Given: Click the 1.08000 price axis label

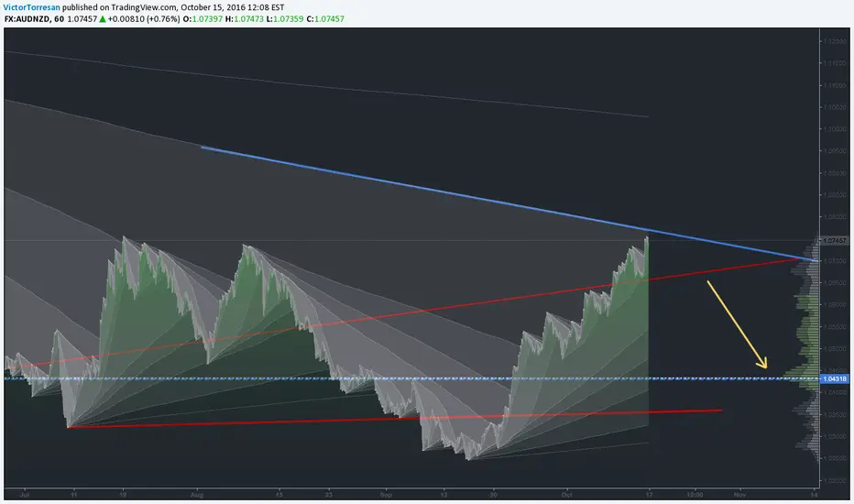Looking at the screenshot, I should point(835,217).
